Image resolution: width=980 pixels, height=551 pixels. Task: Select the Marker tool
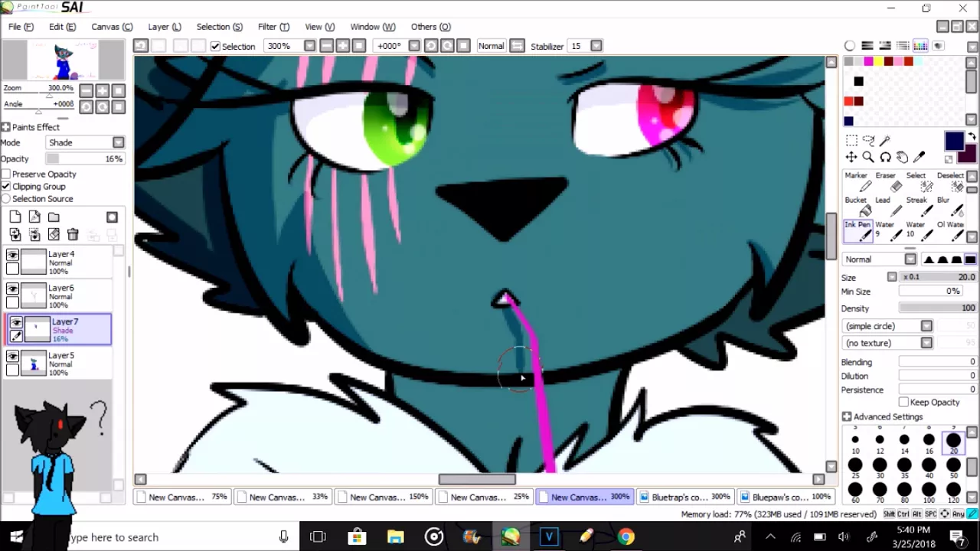tap(857, 182)
